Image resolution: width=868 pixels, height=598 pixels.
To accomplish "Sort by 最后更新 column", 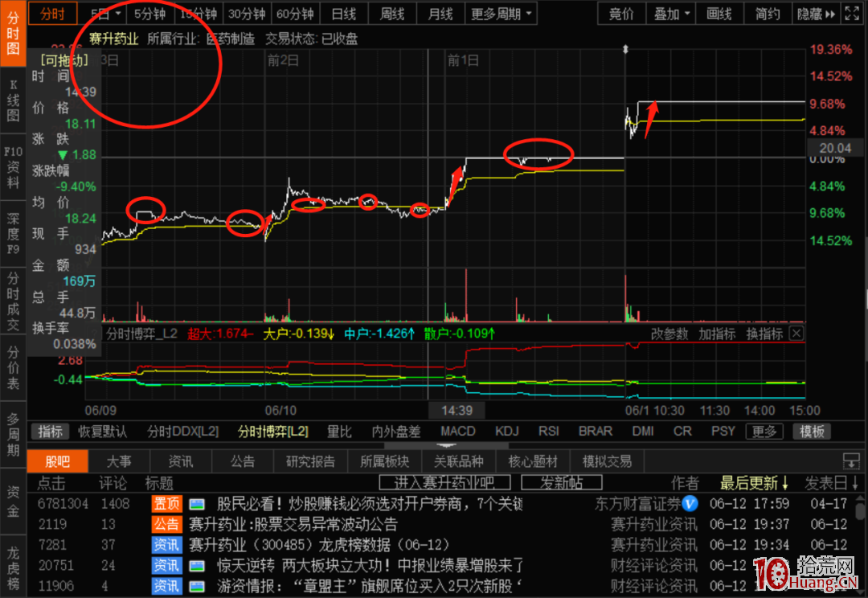I will pyautogui.click(x=754, y=483).
